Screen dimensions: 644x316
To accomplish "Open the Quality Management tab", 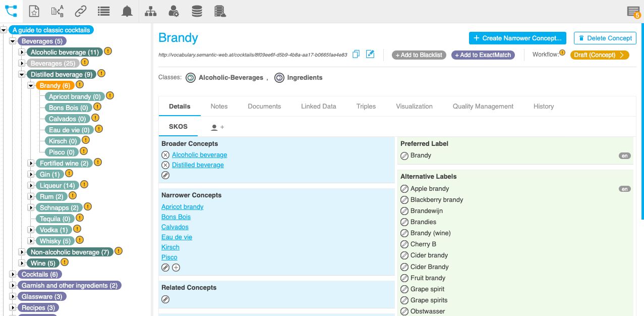I will (483, 106).
